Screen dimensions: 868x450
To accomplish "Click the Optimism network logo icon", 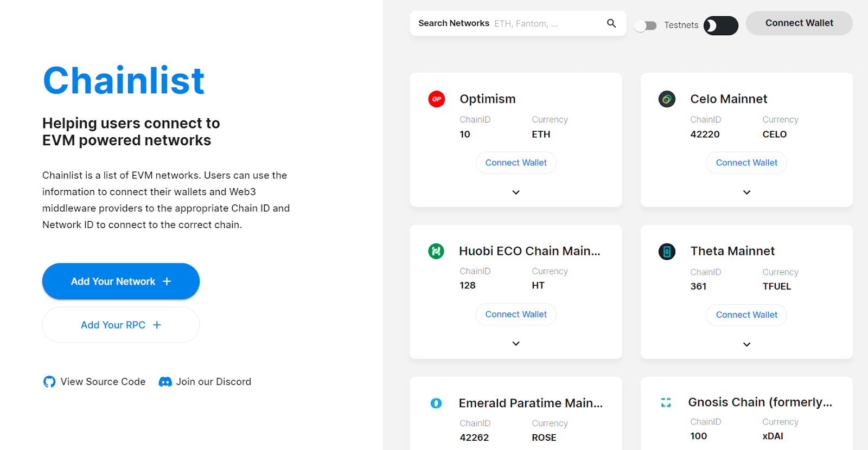I will tap(436, 99).
